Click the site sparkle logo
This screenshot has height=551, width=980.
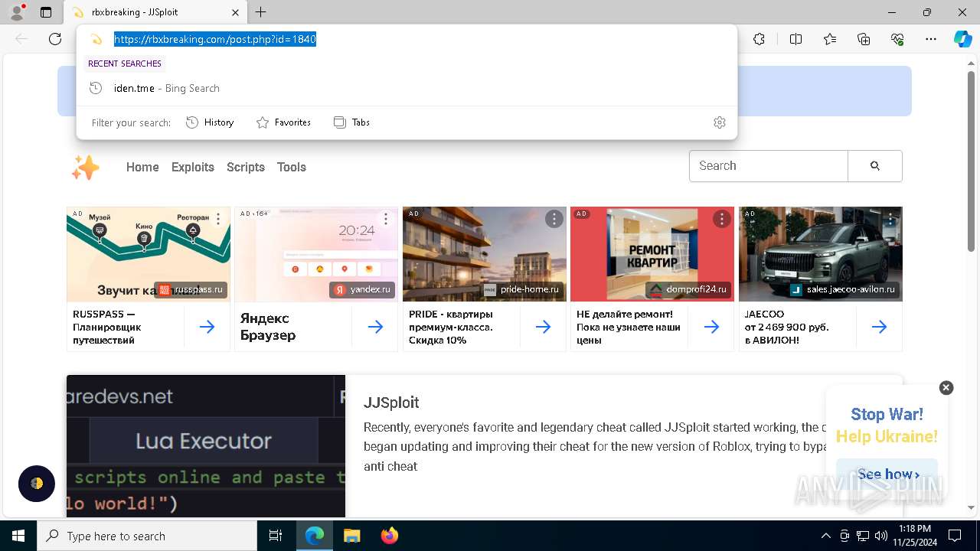85,168
